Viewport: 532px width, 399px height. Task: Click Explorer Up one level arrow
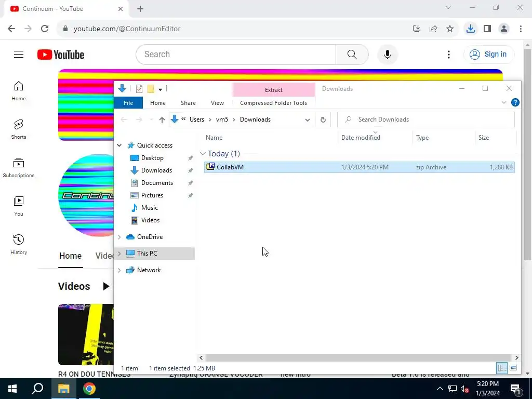pyautogui.click(x=162, y=119)
